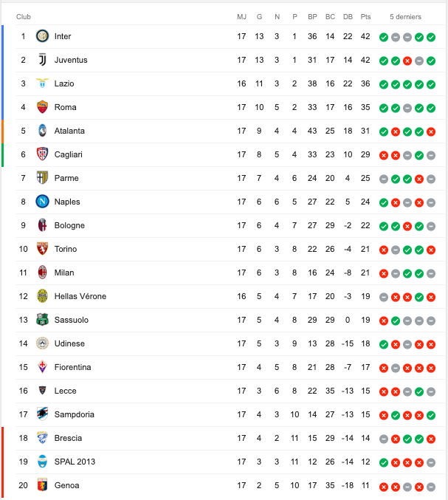Click the 5 derniers column header
This screenshot has height=500, width=448.
(405, 17)
